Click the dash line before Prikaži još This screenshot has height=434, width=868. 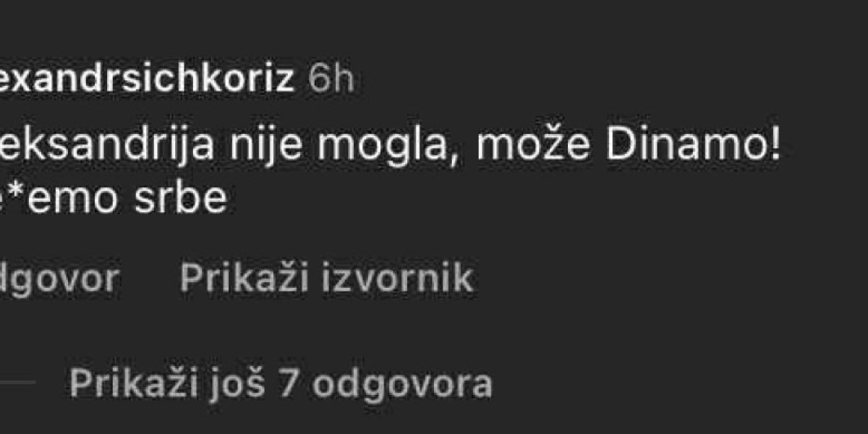point(17,381)
